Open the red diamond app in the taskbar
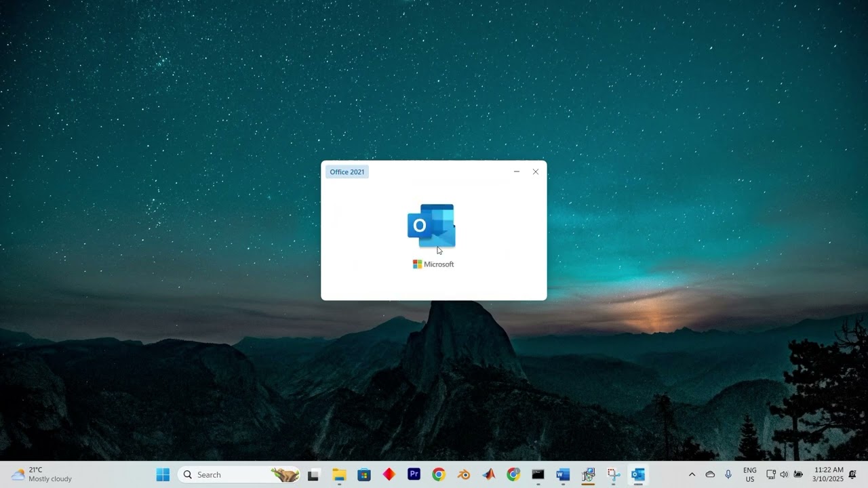This screenshot has width=868, height=488. pyautogui.click(x=389, y=474)
